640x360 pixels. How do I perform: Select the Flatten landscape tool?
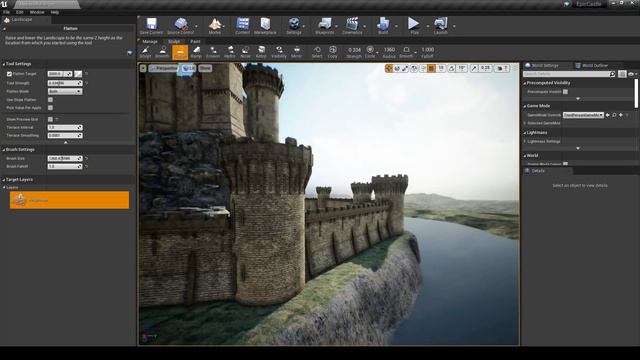click(x=180, y=52)
